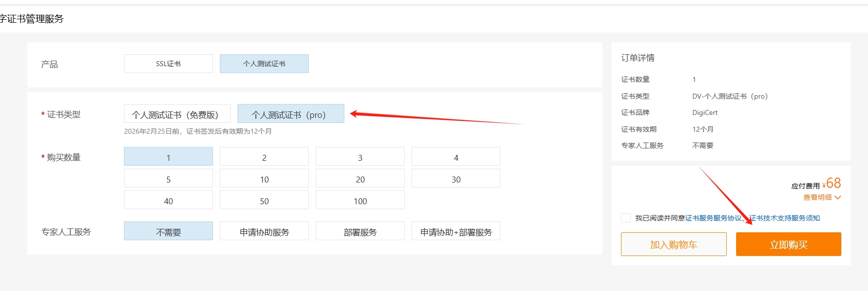Choose 个人测试证书 (免费版) certificate type

[x=177, y=114]
